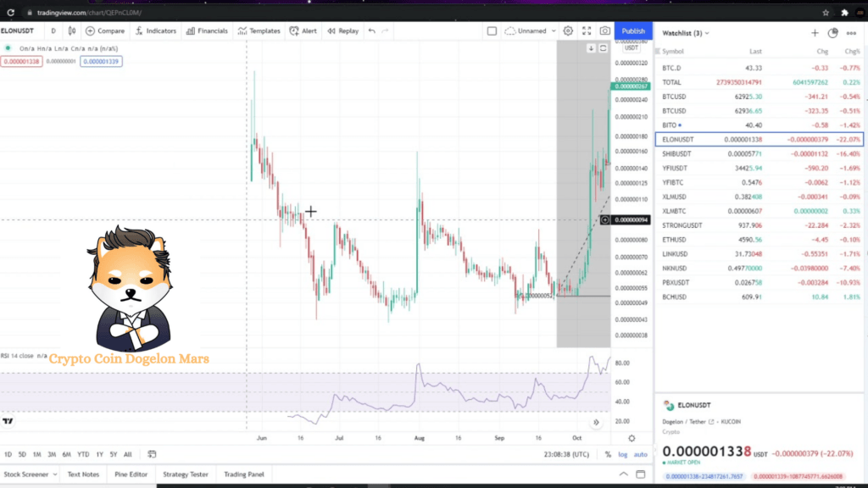This screenshot has height=488, width=868.
Task: Take a chart snapshot with camera icon
Action: pyautogui.click(x=605, y=31)
